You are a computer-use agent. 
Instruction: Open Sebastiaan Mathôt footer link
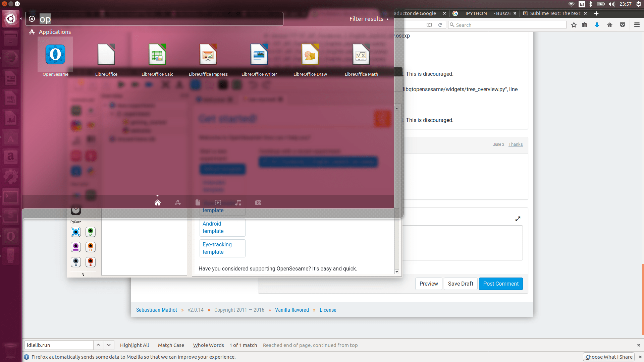(156, 310)
